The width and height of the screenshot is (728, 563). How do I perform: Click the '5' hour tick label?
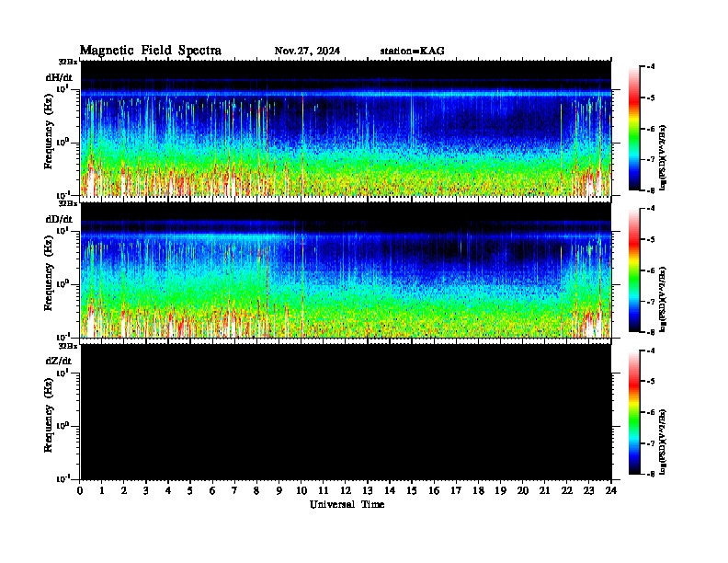[190, 491]
